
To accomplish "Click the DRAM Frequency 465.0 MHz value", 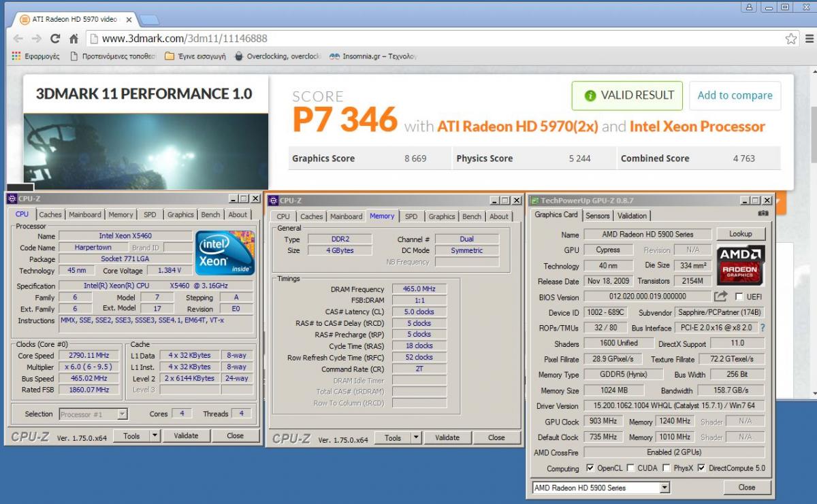I will [x=419, y=290].
